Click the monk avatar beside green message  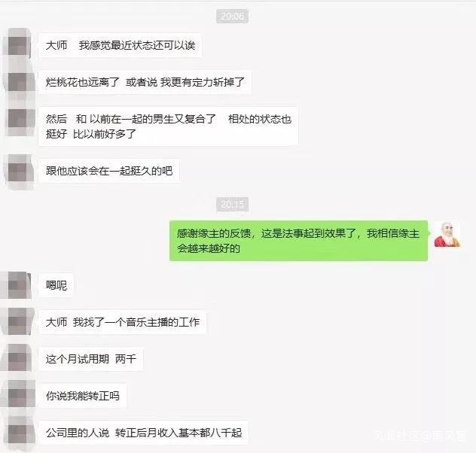tap(448, 235)
